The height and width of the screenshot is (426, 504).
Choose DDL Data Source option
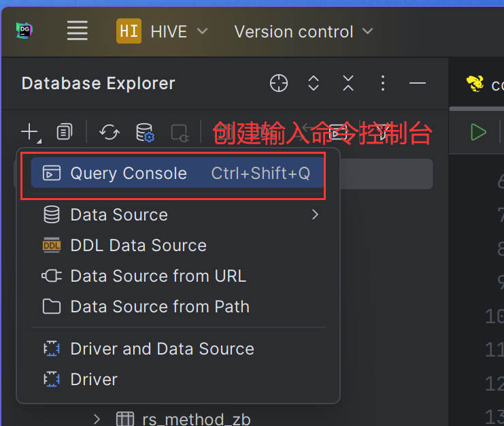coord(178,245)
